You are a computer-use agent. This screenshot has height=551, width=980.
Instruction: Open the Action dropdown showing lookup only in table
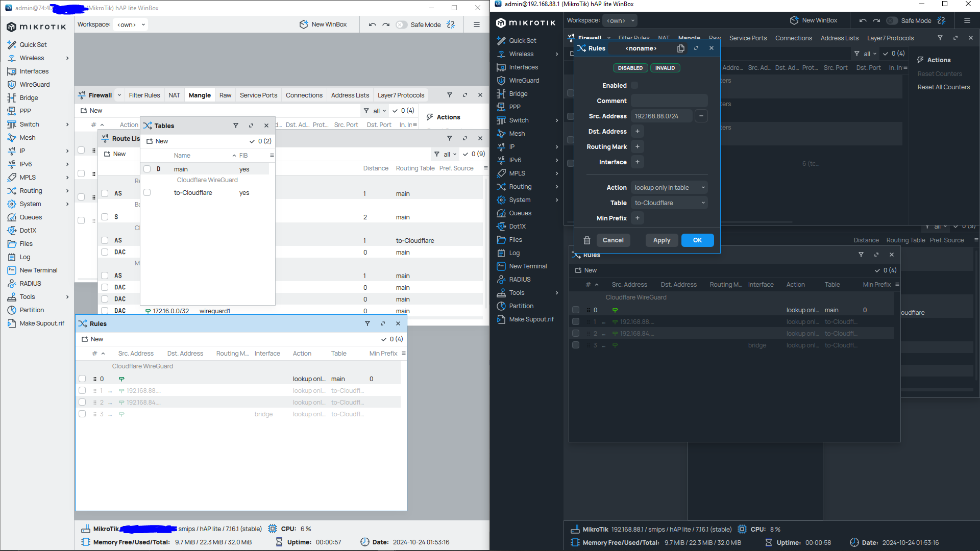[669, 187]
